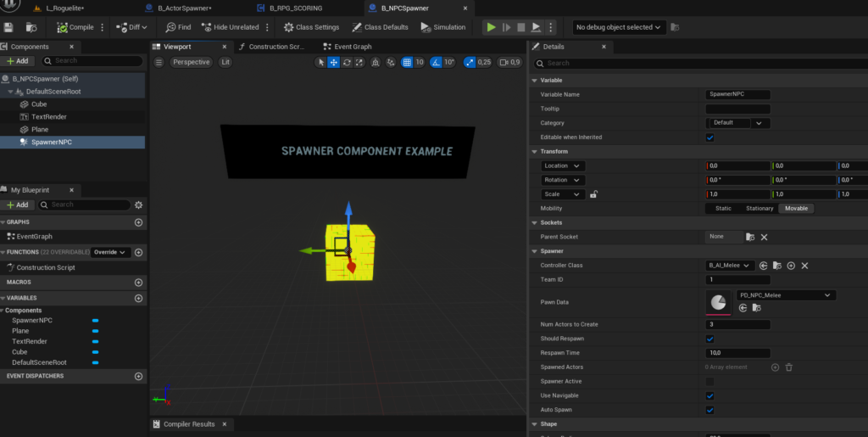Image resolution: width=868 pixels, height=437 pixels.
Task: Toggle grid snapping icon in the viewport toolbar
Action: click(407, 62)
